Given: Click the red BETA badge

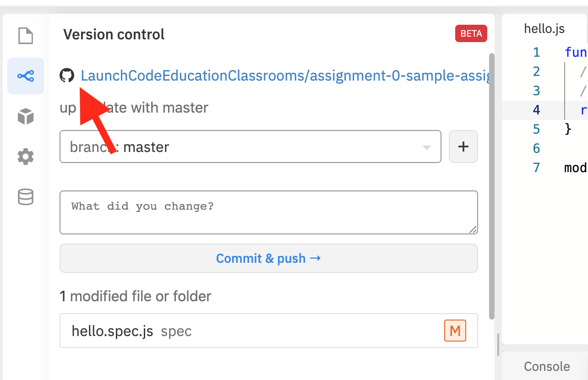Looking at the screenshot, I should [471, 34].
